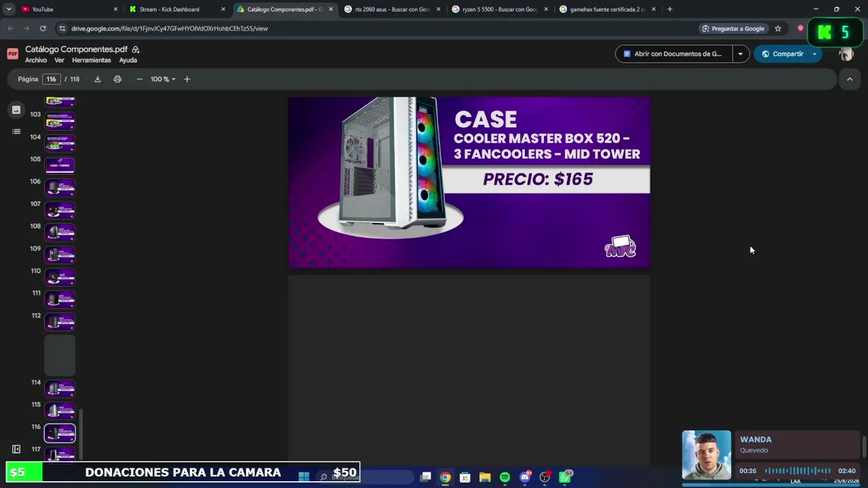
Task: Select the page 112 thumbnail
Action: tap(60, 321)
